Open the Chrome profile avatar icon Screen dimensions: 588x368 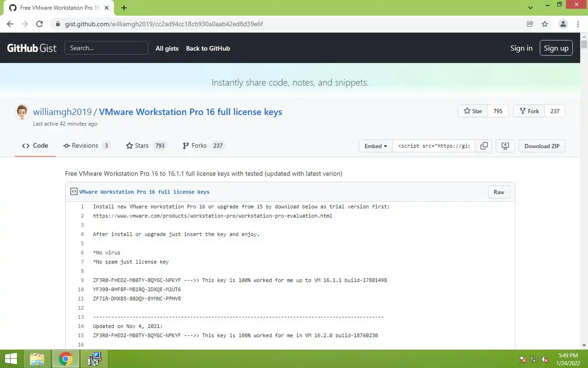pos(563,24)
